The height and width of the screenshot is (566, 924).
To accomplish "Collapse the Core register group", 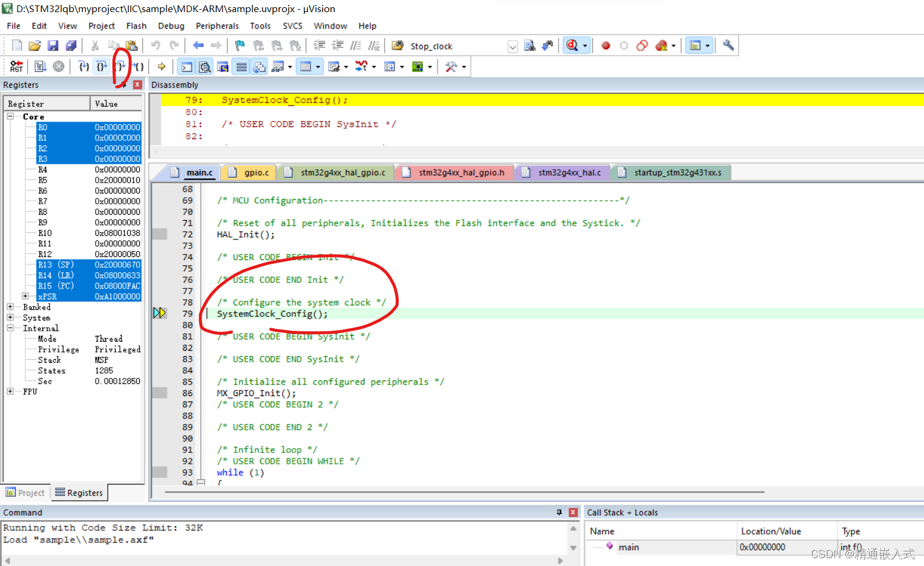I will pos(10,116).
